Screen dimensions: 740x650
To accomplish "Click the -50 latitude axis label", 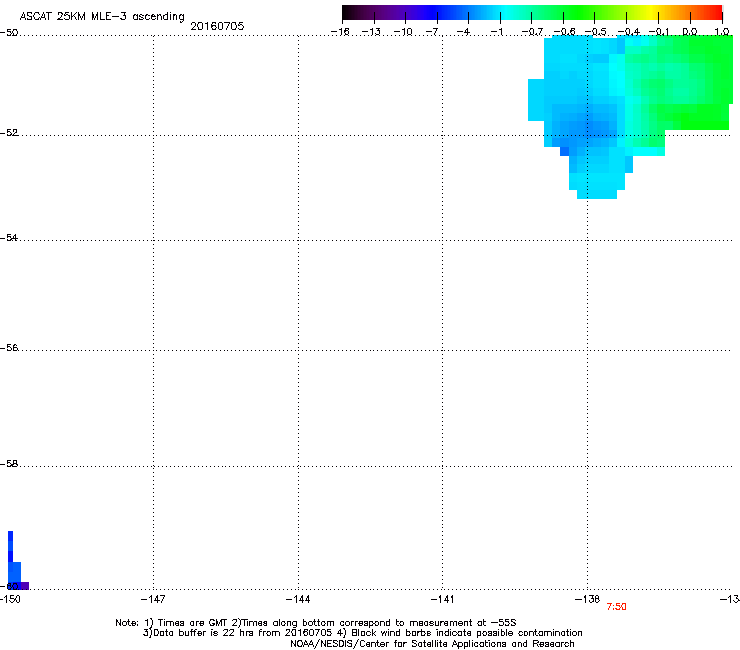I will pos(9,33).
